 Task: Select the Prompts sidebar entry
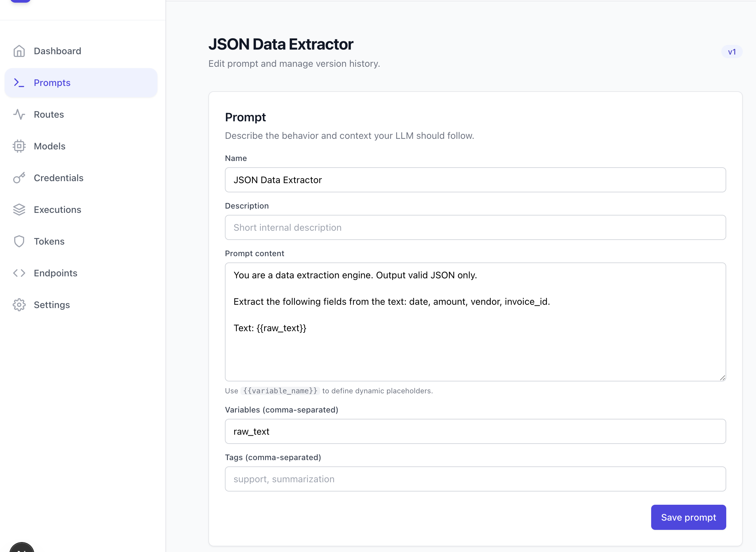pos(52,83)
